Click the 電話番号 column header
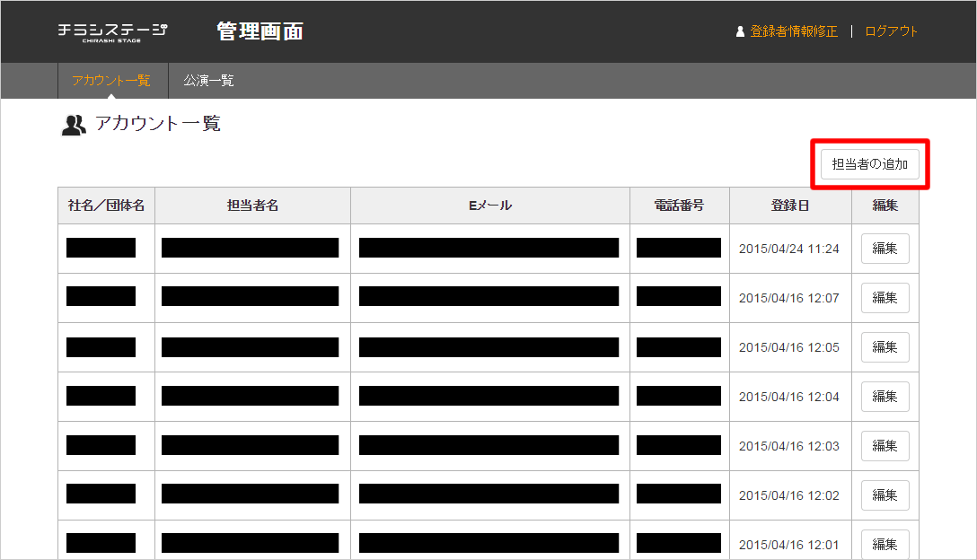The height and width of the screenshot is (560, 977). 680,206
